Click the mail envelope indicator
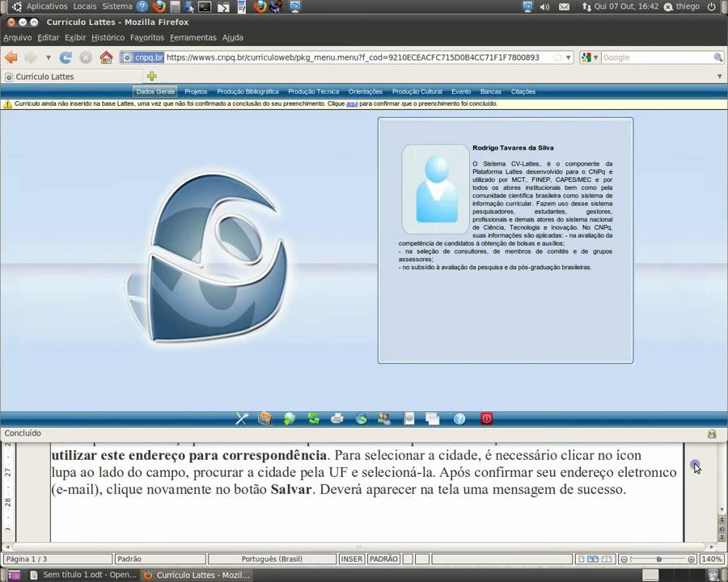728x582 pixels. 564,7
